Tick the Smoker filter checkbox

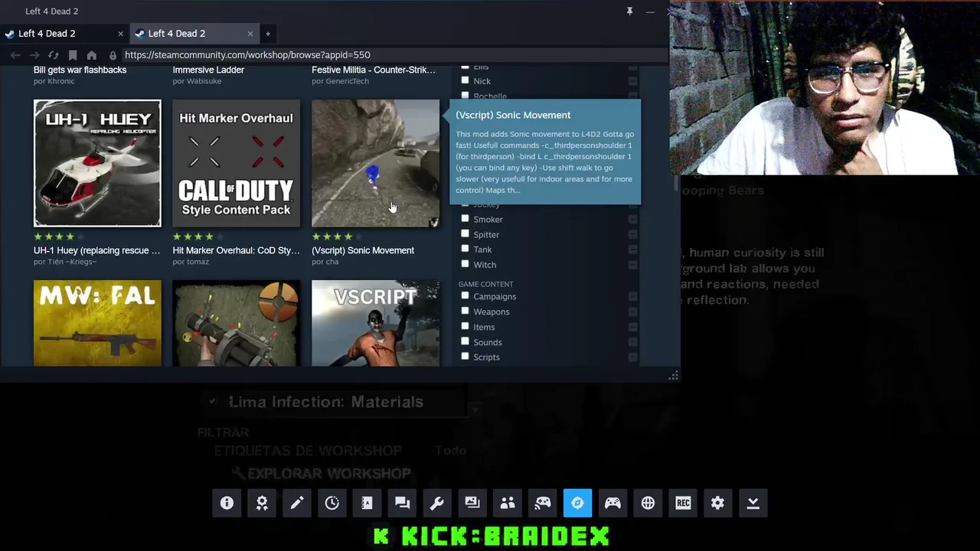point(465,219)
